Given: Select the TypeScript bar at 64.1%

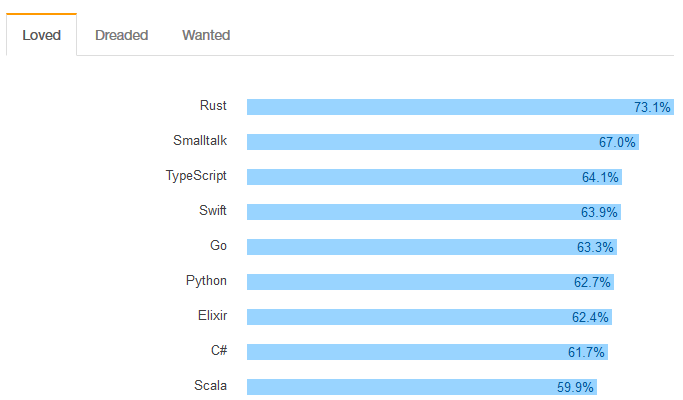Looking at the screenshot, I should (434, 177).
